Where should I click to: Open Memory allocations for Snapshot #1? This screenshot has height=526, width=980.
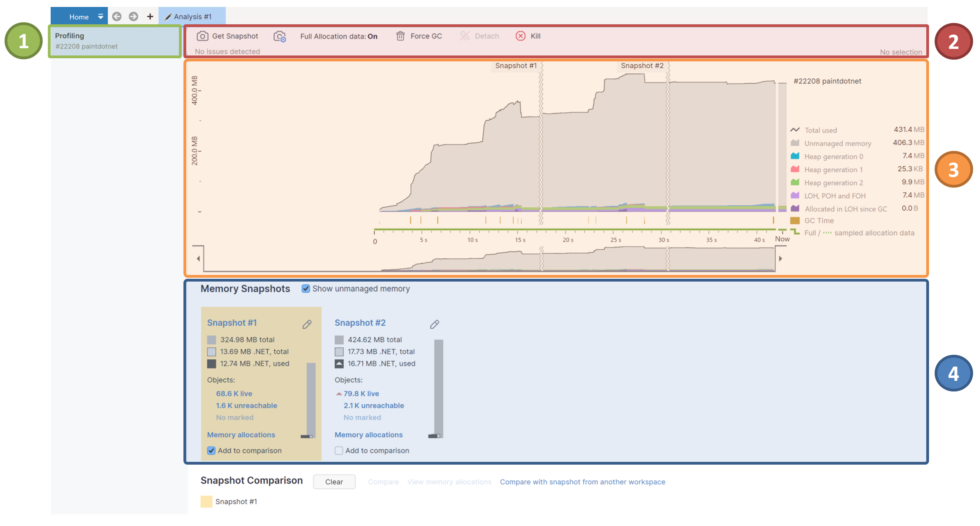click(x=241, y=435)
